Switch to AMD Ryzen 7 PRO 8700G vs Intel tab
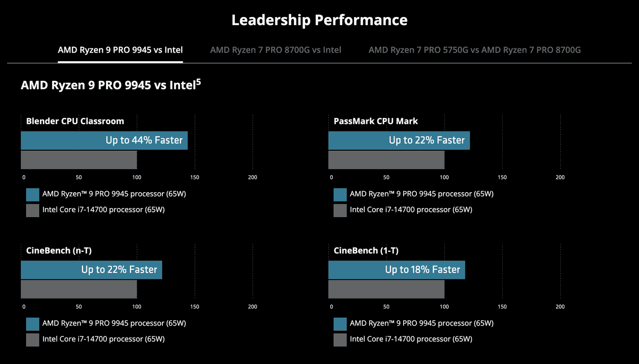The height and width of the screenshot is (364, 639). tap(275, 50)
